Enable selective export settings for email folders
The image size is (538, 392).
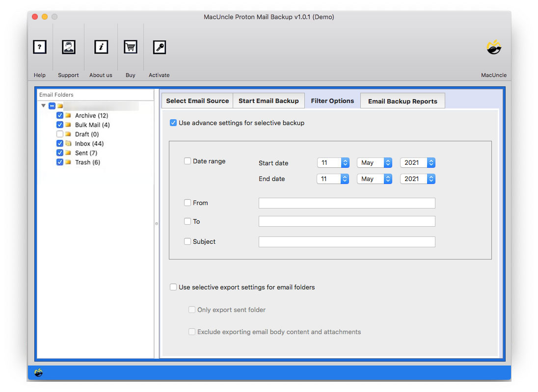point(173,287)
